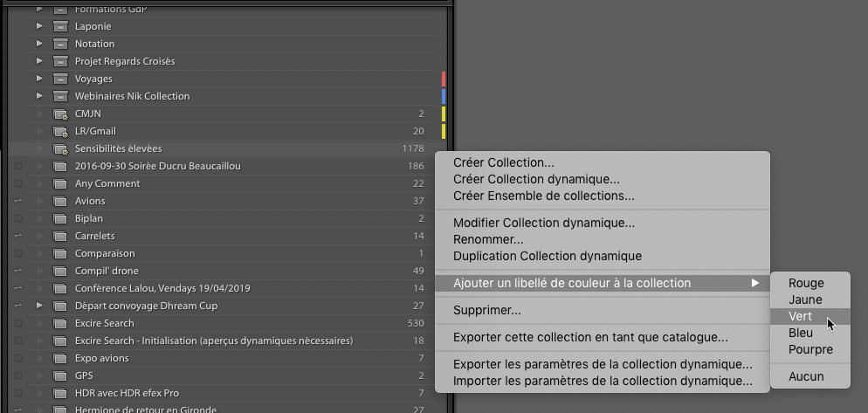Click the Projet Regards Croisés set icon
Viewport: 868px width, 413px height.
tap(59, 61)
